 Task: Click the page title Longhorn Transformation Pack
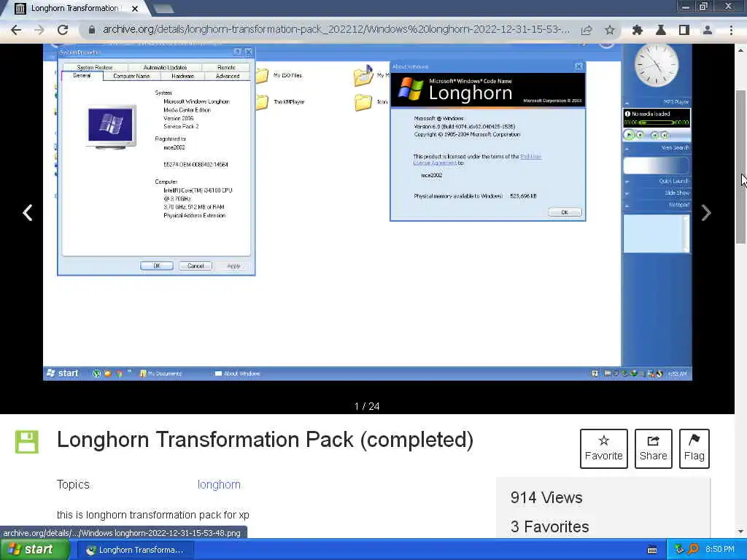coord(265,440)
